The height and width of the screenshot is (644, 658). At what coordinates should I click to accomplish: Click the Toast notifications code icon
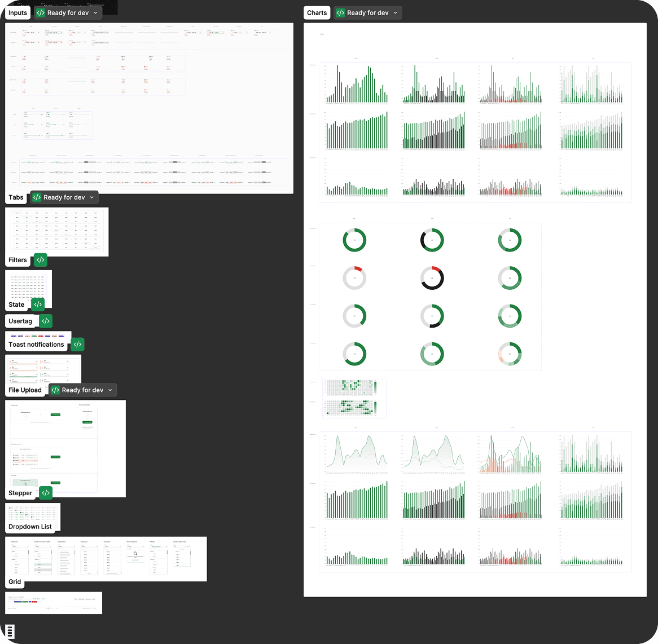(x=78, y=345)
